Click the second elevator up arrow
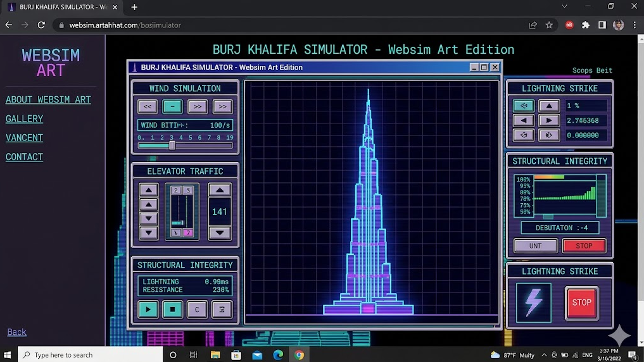The height and width of the screenshot is (362, 644). coord(149,204)
